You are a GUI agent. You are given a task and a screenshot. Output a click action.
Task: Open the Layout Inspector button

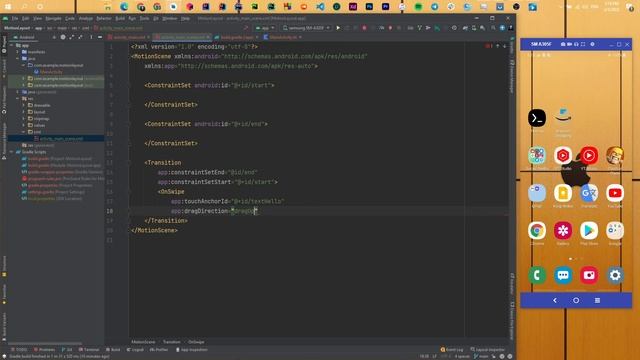click(488, 350)
